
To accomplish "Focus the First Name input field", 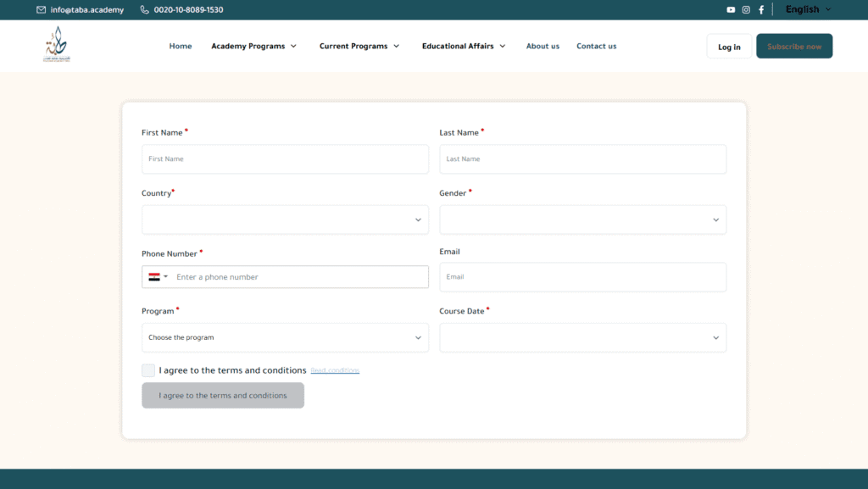I will (x=285, y=159).
